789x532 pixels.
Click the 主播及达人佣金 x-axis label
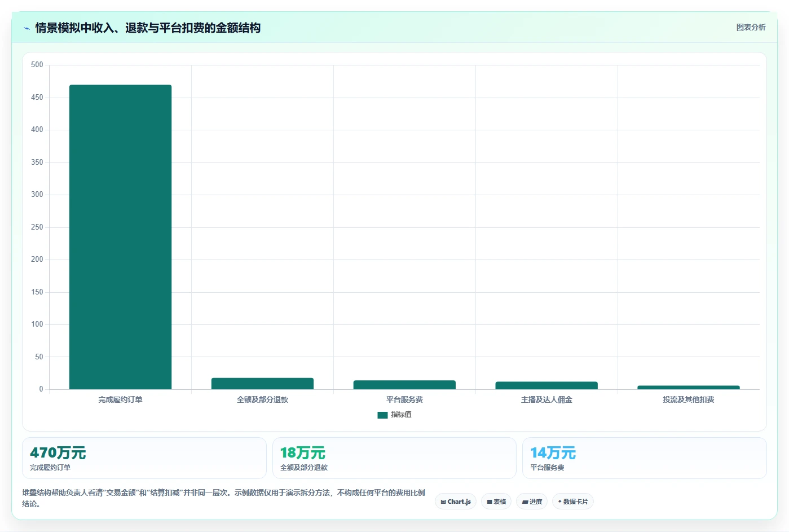tap(546, 399)
